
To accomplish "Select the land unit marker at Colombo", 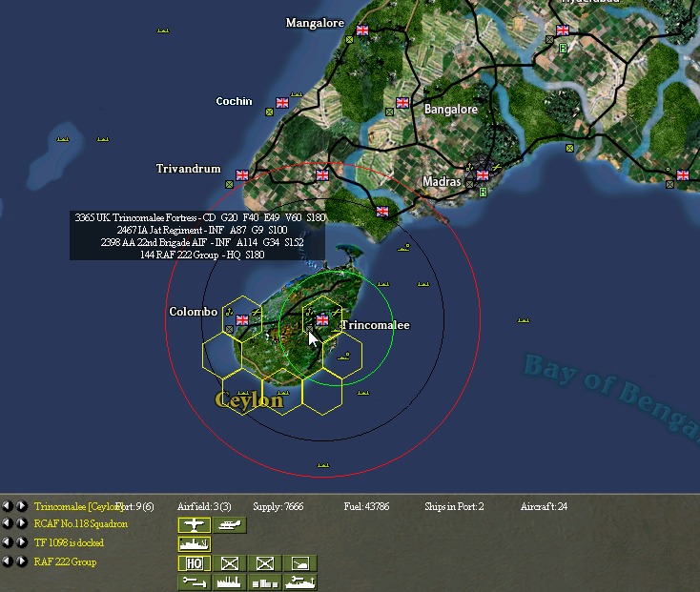I will [229, 329].
